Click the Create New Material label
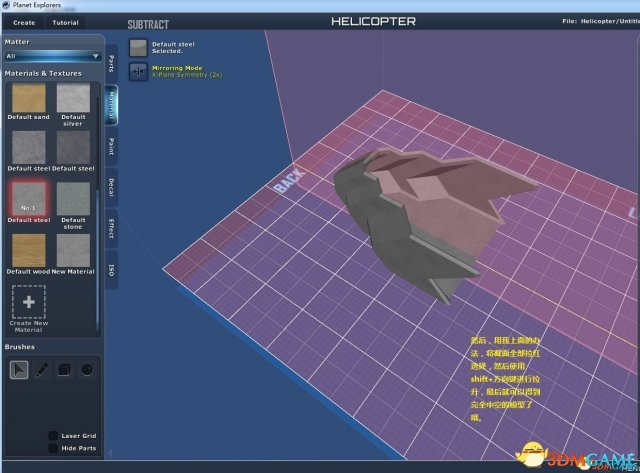Screen dimensions: 640x473 click(x=29, y=326)
